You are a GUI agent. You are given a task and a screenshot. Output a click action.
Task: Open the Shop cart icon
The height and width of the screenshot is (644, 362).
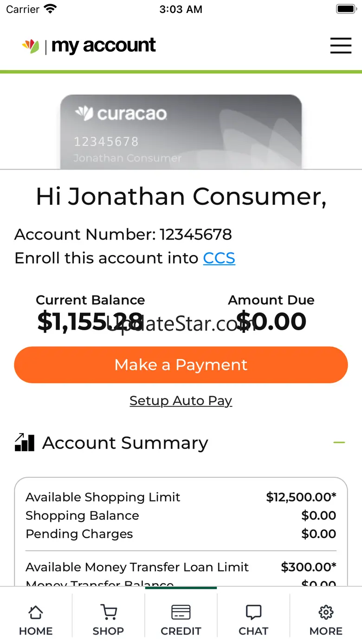(108, 612)
